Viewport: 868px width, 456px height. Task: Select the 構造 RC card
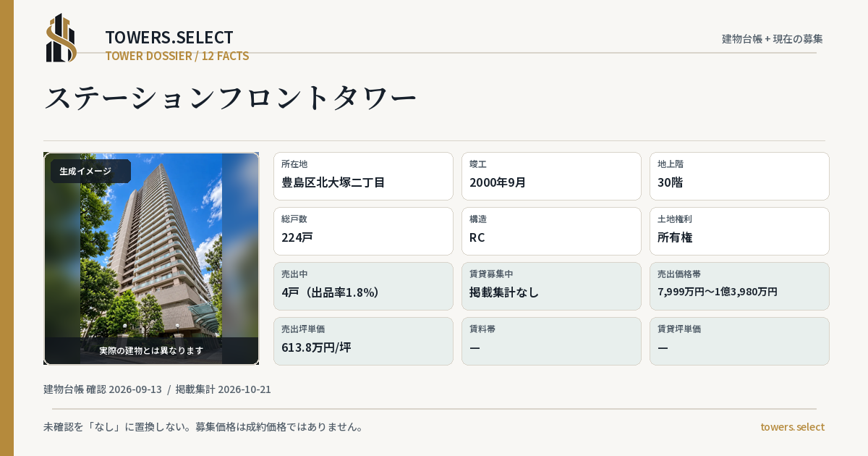[x=551, y=231]
